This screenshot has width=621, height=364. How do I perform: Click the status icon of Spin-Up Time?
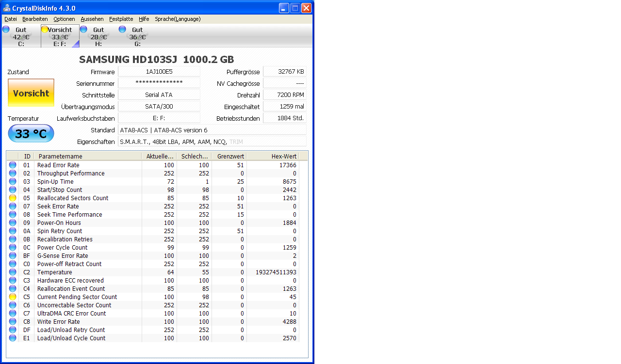(13, 182)
